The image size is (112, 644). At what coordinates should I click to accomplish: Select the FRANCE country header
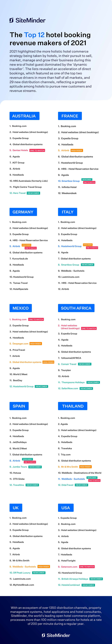click(x=70, y=116)
